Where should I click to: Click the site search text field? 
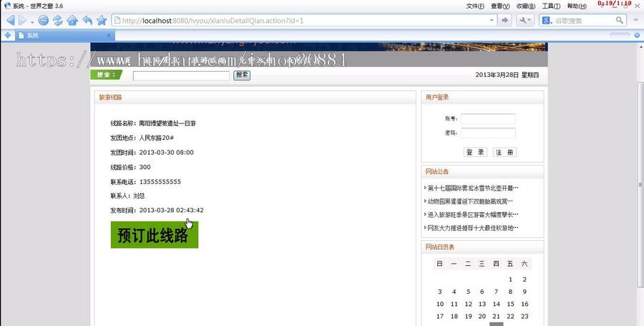181,75
